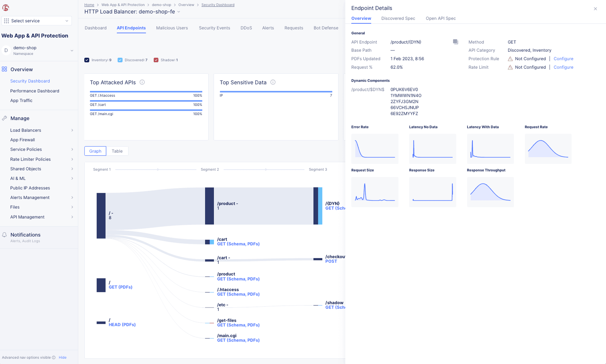Open the Select service dropdown

37,21
